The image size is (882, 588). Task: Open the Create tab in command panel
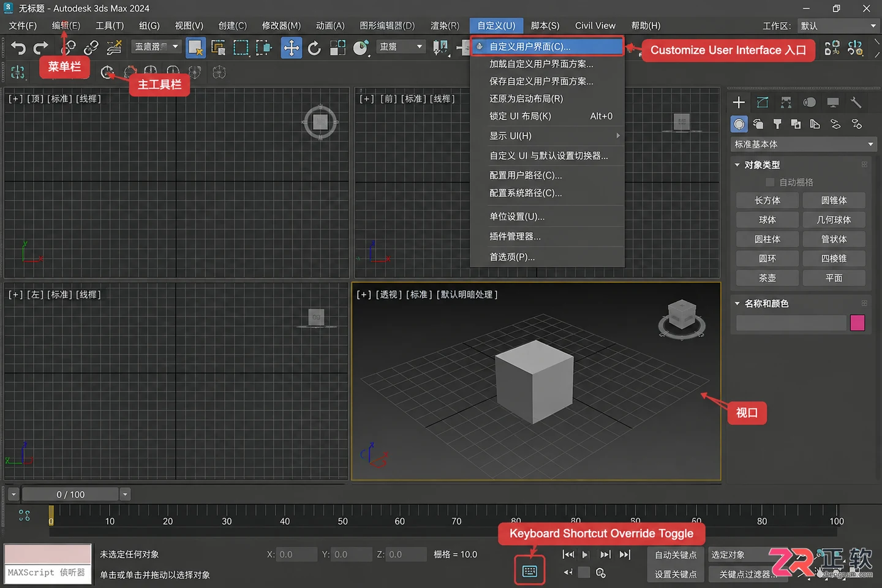click(x=739, y=102)
